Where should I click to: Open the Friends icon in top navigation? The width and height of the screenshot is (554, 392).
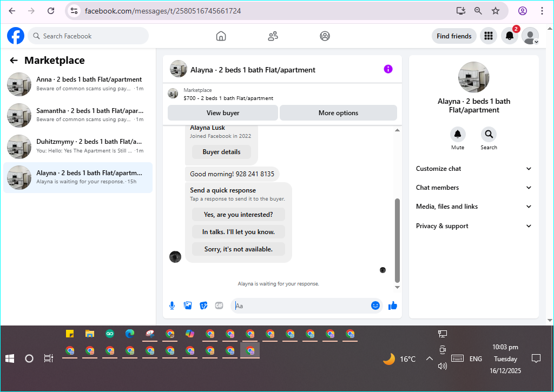[x=273, y=36]
